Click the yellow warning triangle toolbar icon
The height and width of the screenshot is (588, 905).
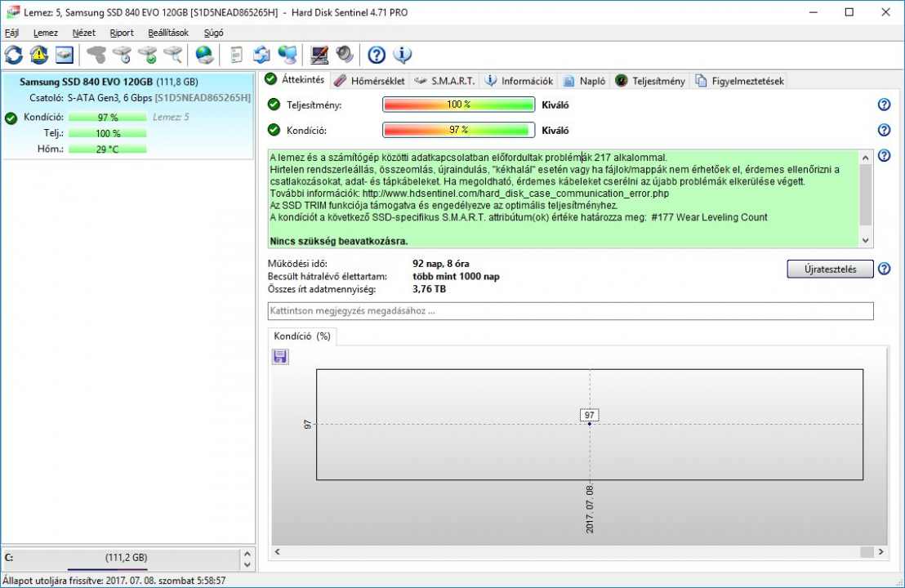pyautogui.click(x=39, y=55)
